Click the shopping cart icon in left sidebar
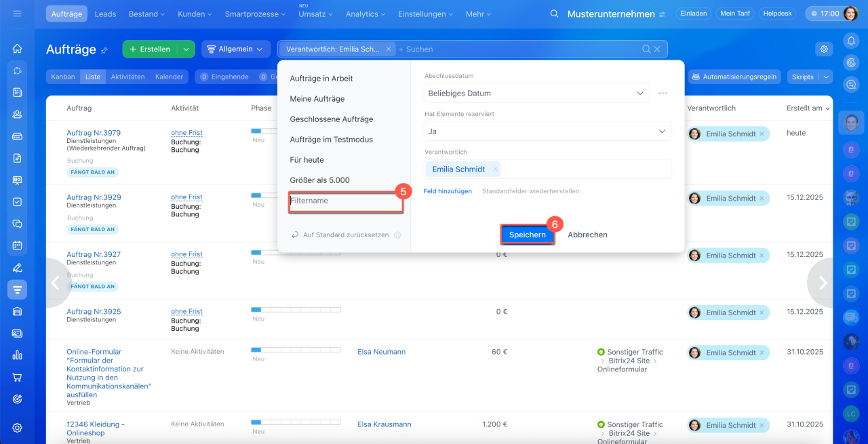The width and height of the screenshot is (868, 444). click(18, 377)
